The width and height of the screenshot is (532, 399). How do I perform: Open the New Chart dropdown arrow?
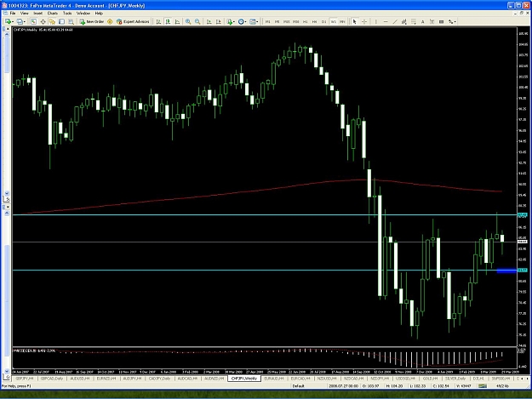(x=13, y=22)
